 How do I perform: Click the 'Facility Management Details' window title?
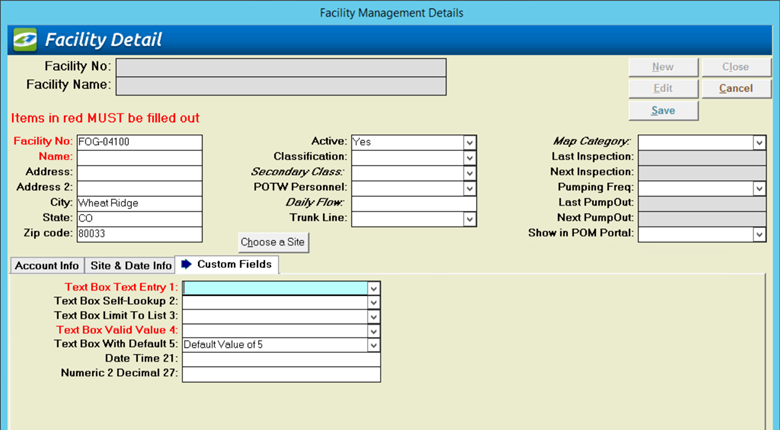click(x=391, y=13)
